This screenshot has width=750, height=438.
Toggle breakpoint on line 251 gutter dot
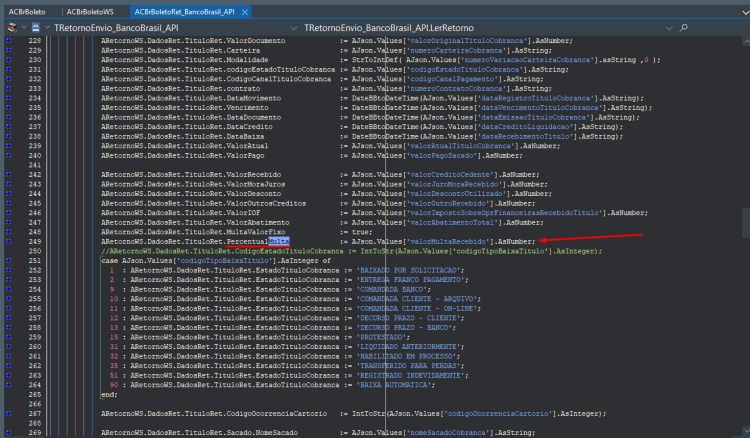(9, 261)
